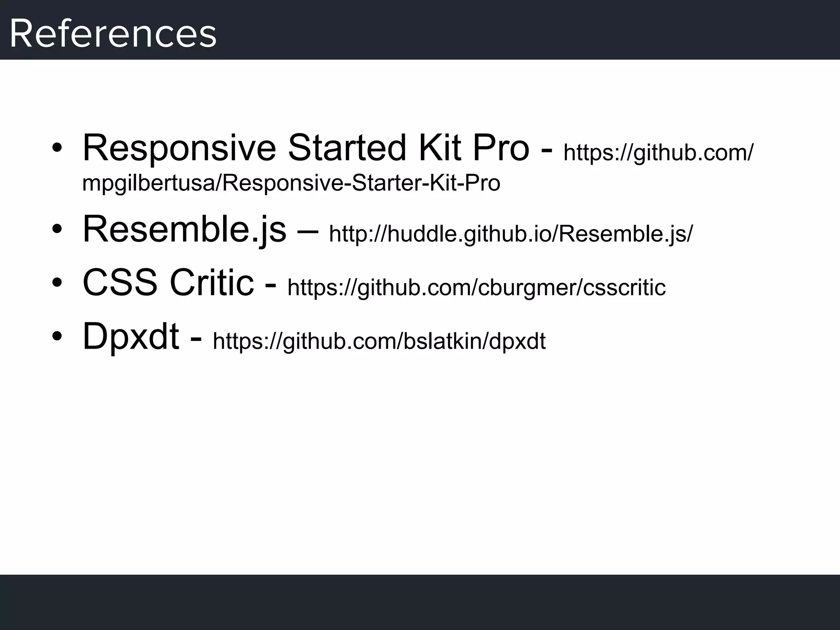
Task: Open the https://github.com/ link on the first line
Action: (658, 153)
